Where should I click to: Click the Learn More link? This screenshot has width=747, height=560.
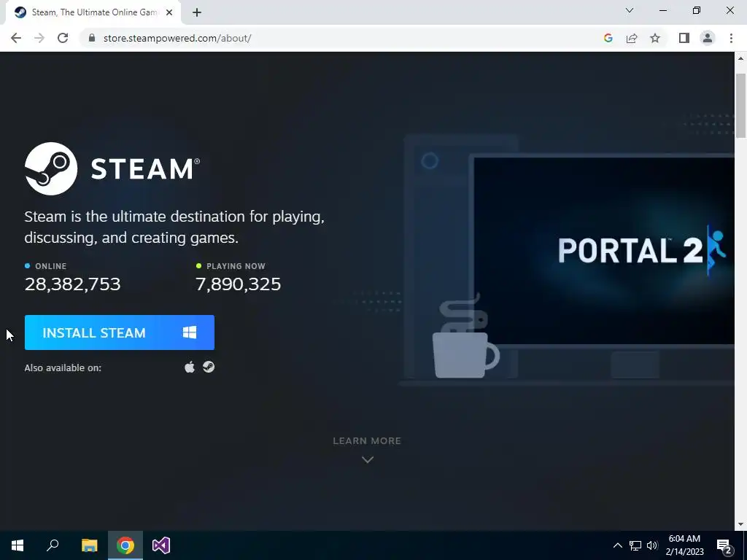click(x=367, y=441)
